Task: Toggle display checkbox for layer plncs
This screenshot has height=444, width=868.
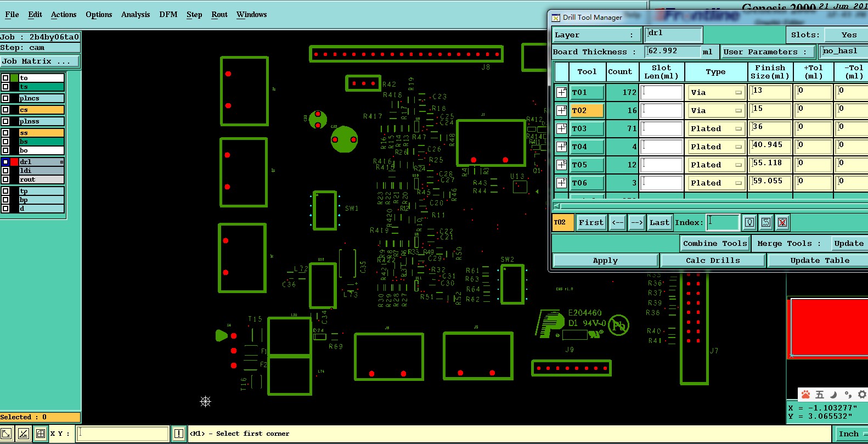Action: tap(5, 98)
